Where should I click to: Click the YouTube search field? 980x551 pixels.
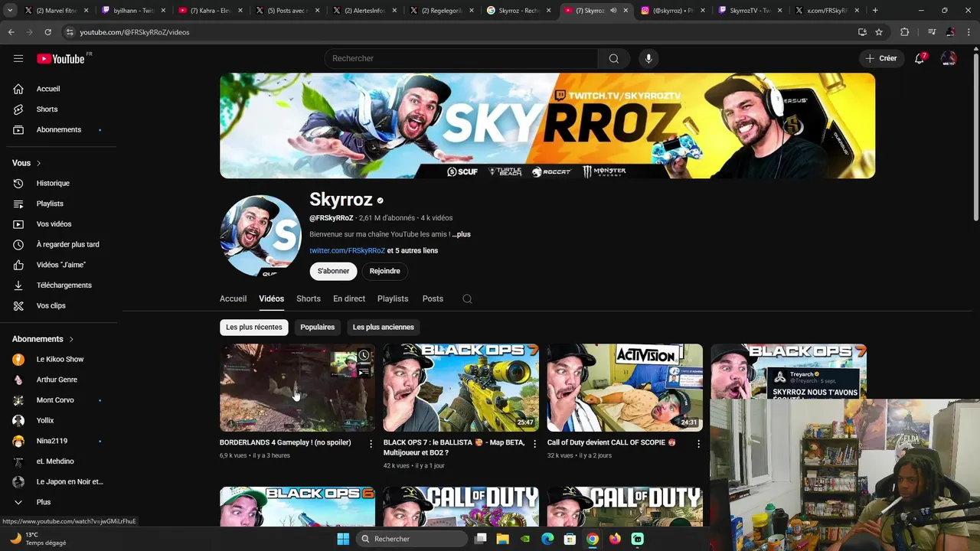pyautogui.click(x=461, y=59)
